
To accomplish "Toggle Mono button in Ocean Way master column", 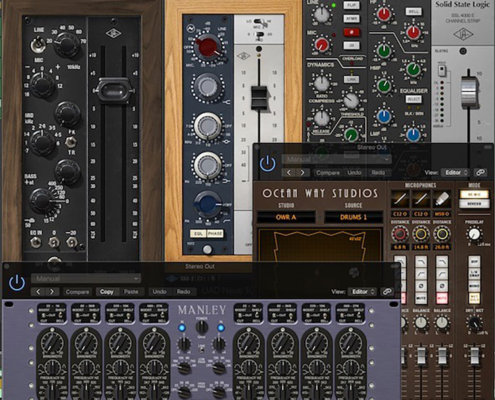I will pos(474,286).
